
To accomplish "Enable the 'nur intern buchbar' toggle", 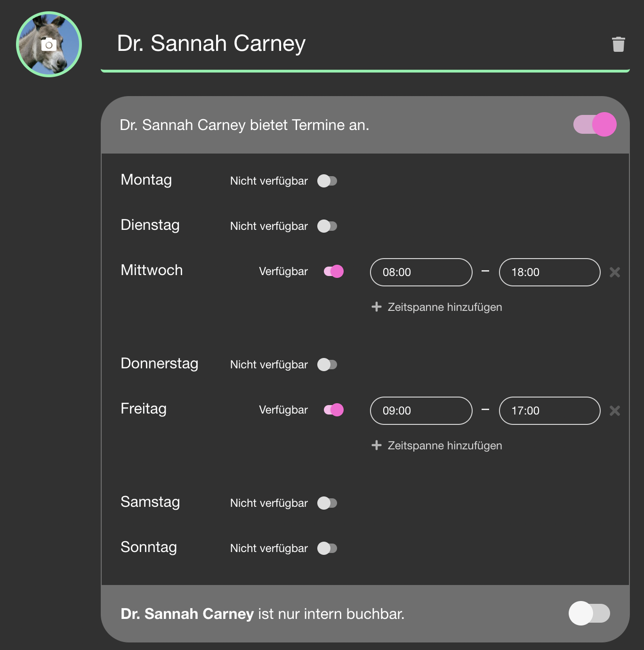I will point(589,613).
